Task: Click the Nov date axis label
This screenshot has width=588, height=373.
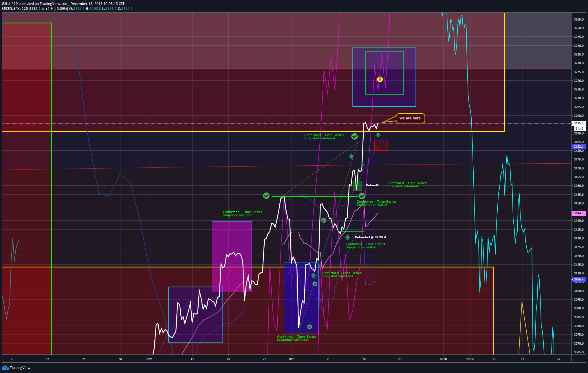Action: [x=149, y=359]
